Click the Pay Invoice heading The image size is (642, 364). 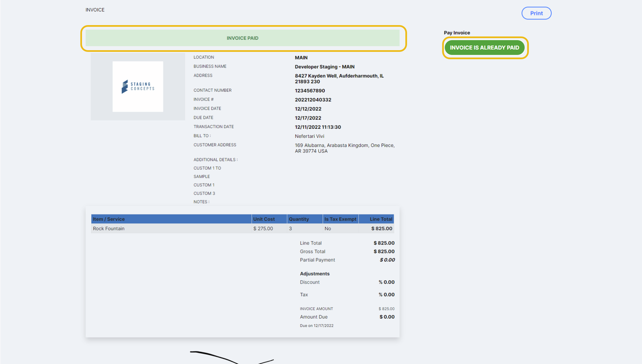click(x=456, y=33)
